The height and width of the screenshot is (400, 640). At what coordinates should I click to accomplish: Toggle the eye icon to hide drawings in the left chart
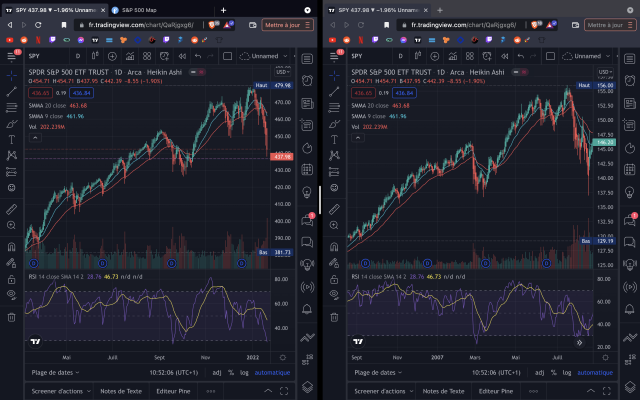[x=13, y=296]
